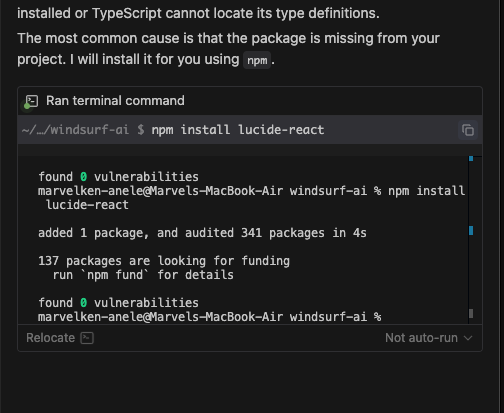Expand the chevron beside Not auto-run
The height and width of the screenshot is (413, 504).
(x=468, y=338)
